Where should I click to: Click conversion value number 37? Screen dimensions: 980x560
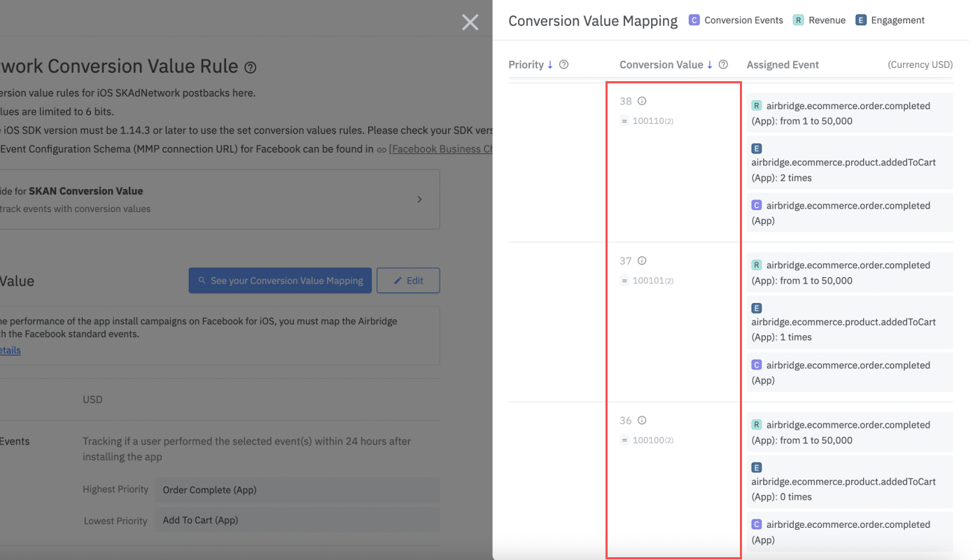point(626,260)
